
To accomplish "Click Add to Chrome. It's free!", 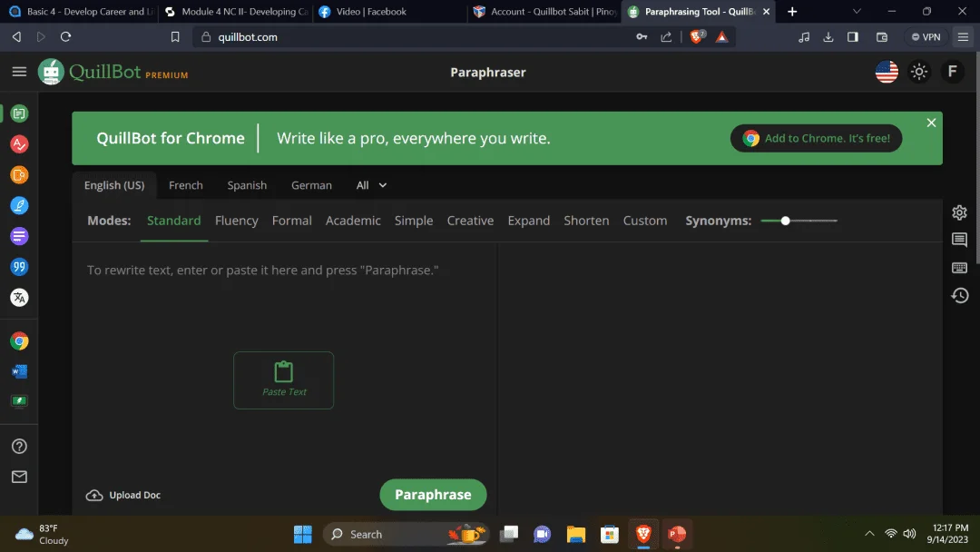I will [816, 138].
